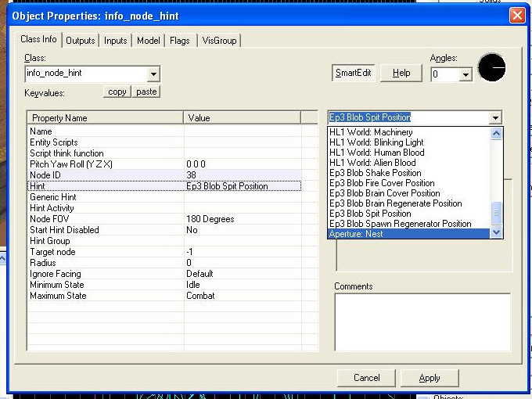Switch to the Inputs tab
Viewport: 532px width, 399px height.
[x=115, y=41]
